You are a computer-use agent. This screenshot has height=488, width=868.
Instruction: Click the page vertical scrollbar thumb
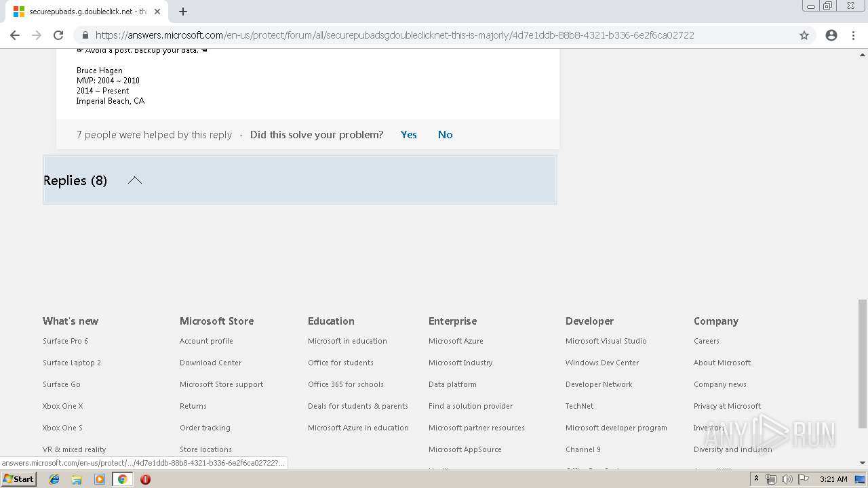[862, 363]
